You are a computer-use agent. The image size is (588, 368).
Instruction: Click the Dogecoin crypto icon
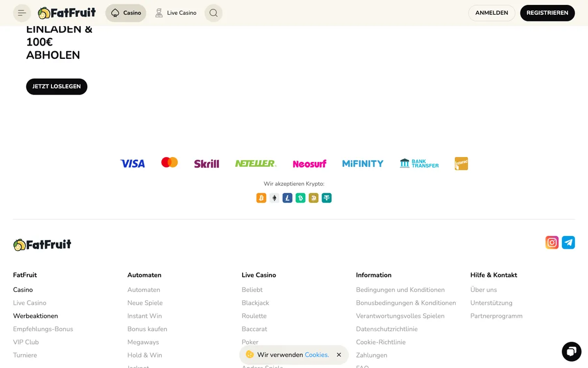314,198
